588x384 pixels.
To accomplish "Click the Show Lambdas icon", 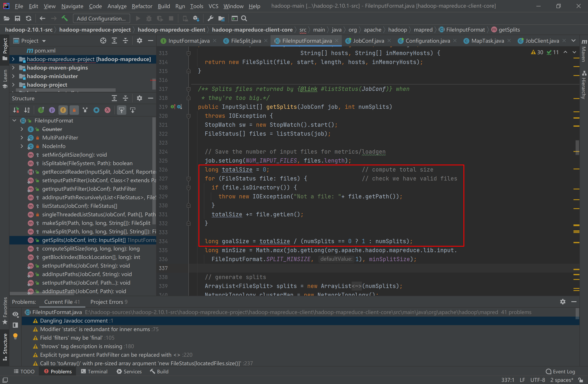I will [108, 110].
